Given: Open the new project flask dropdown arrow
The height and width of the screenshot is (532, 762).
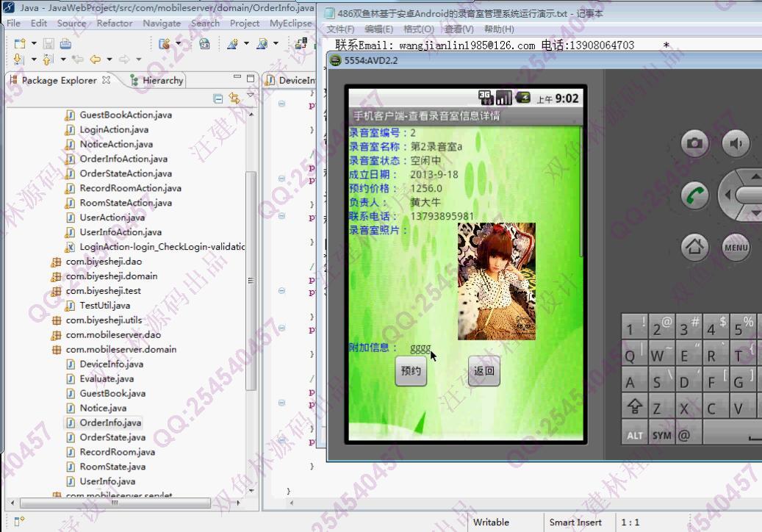Looking at the screenshot, I should point(246,44).
